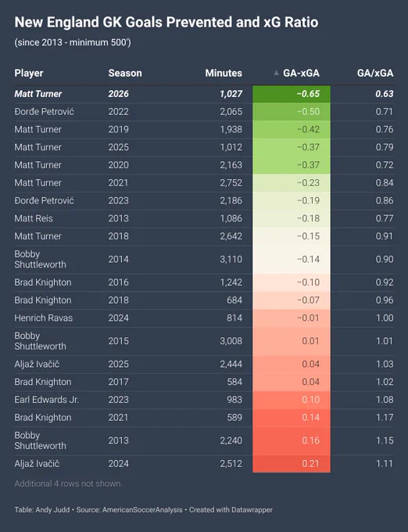Select Bobby Shuttleworth 2014 row
Viewport: 408px width, 532px height.
coord(204,259)
